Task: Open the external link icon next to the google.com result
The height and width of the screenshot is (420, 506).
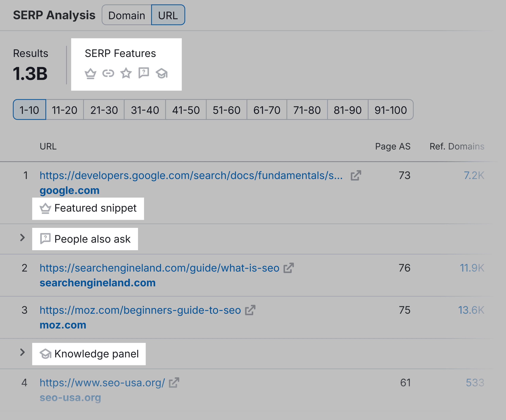Action: 356,175
